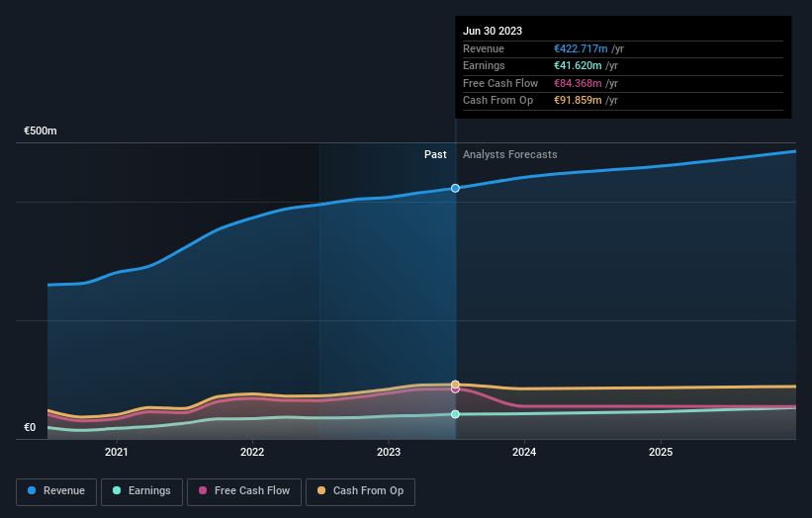Image resolution: width=812 pixels, height=518 pixels.
Task: Toggle the Free Cash Flow legend button
Action: click(244, 491)
